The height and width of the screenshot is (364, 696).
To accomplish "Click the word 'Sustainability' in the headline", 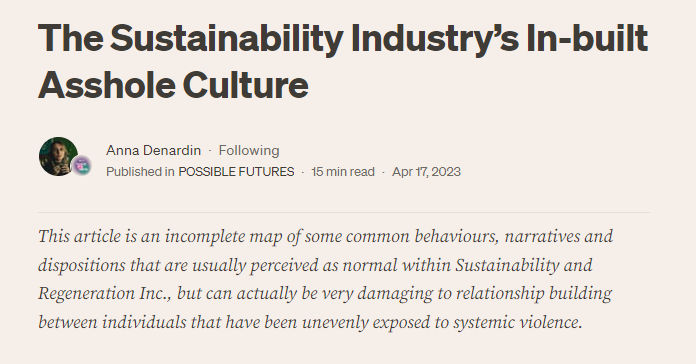I will click(226, 39).
